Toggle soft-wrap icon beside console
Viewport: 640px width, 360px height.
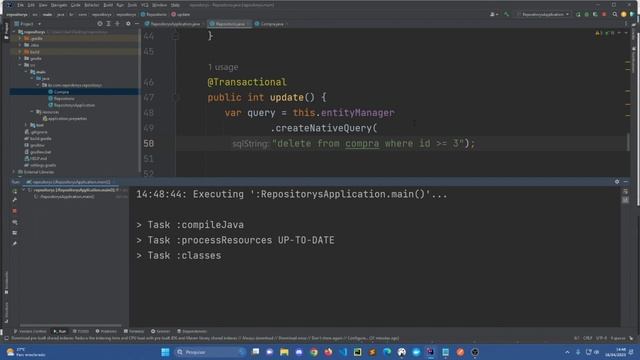point(625,191)
